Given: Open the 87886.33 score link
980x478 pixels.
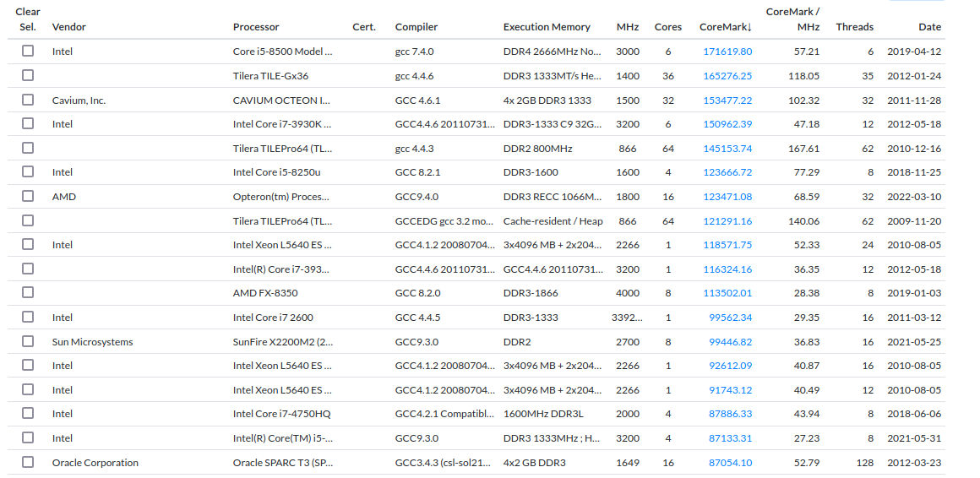Looking at the screenshot, I should (730, 413).
